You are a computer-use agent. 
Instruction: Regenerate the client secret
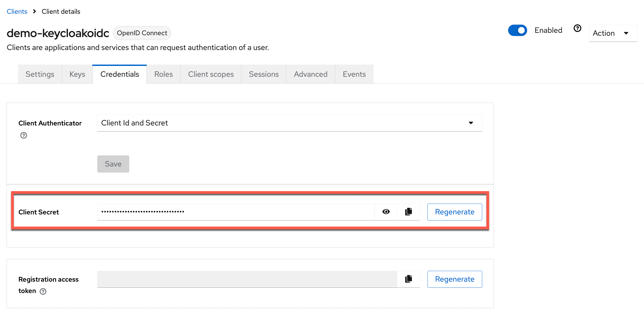(454, 212)
